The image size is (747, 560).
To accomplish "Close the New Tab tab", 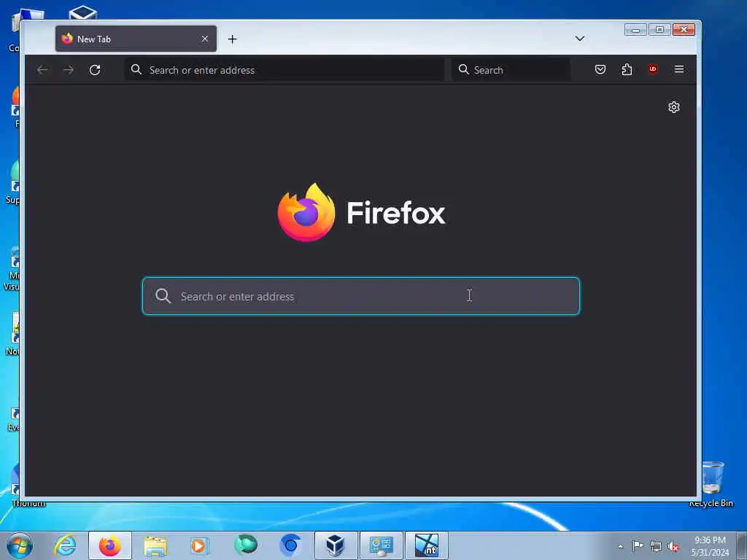I will coord(205,39).
